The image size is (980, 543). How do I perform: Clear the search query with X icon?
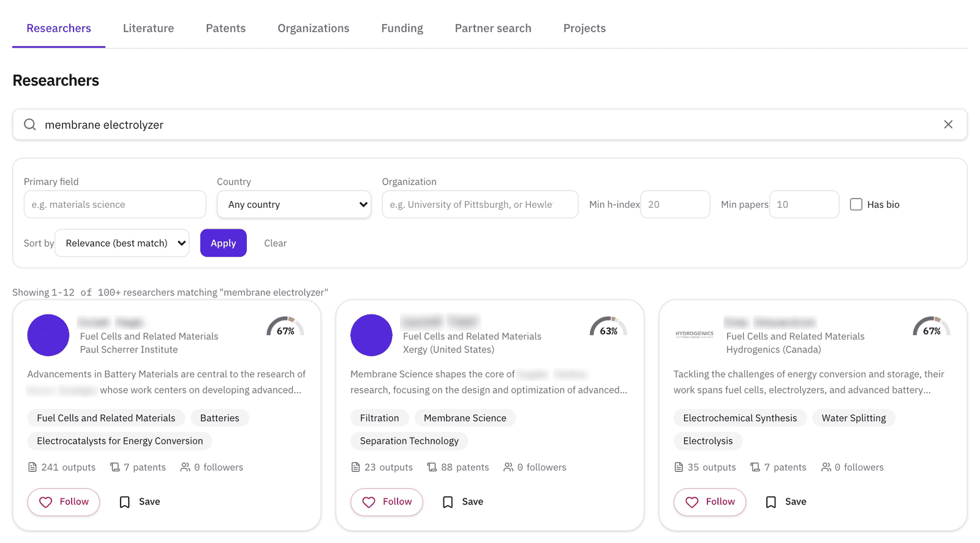coord(948,124)
